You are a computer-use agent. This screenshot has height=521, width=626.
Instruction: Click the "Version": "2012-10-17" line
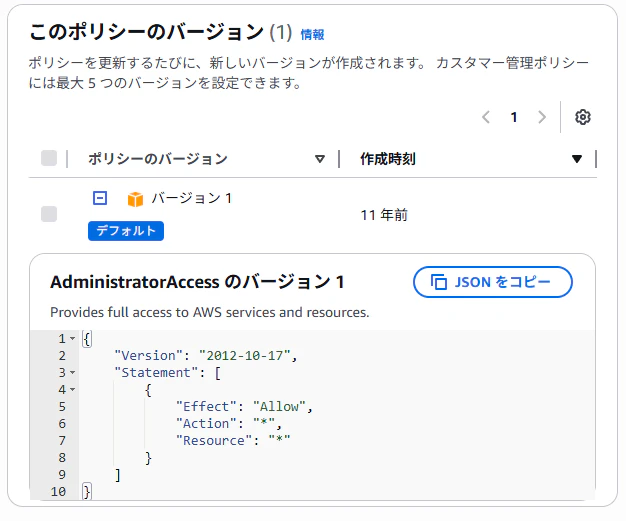tap(206, 355)
